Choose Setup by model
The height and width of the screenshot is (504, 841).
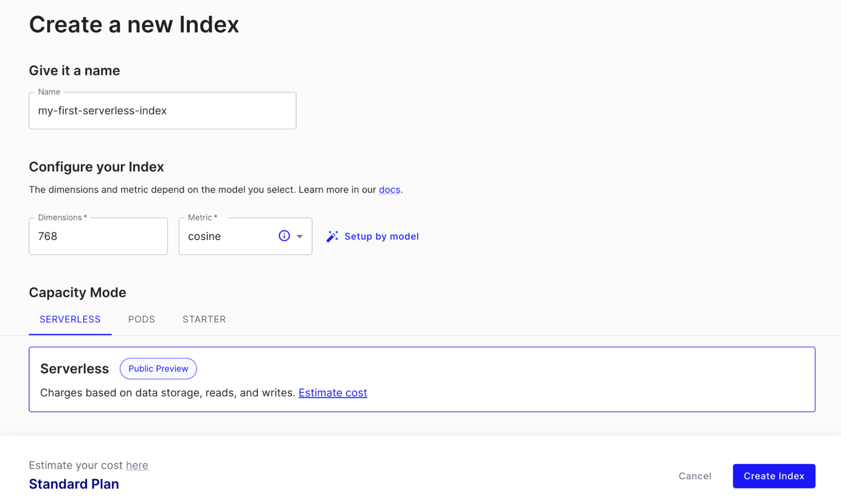[381, 237]
